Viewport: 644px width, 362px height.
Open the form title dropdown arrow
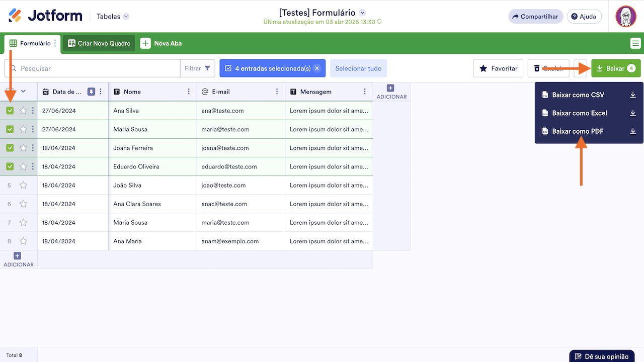[x=363, y=13]
